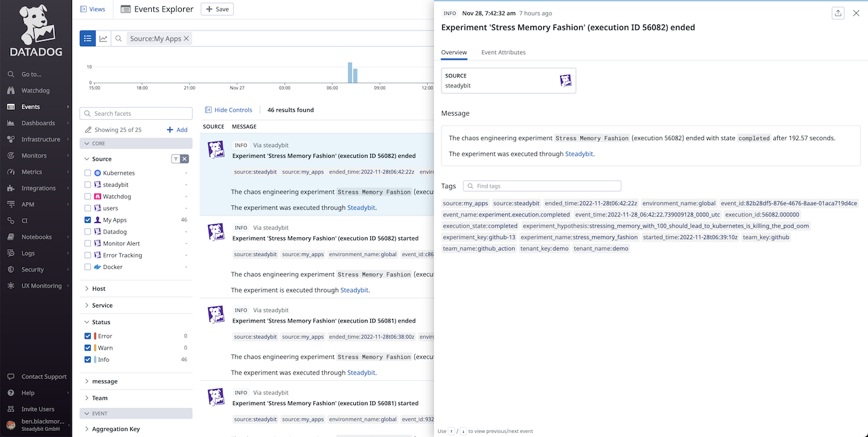Viewport: 868px width, 437px height.
Task: Click the Find tags input field
Action: pyautogui.click(x=542, y=186)
